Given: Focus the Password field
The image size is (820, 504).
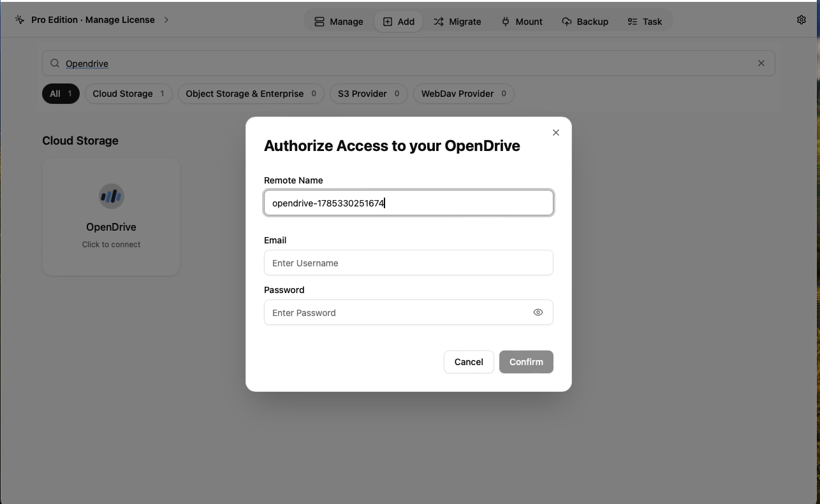Looking at the screenshot, I should point(409,312).
